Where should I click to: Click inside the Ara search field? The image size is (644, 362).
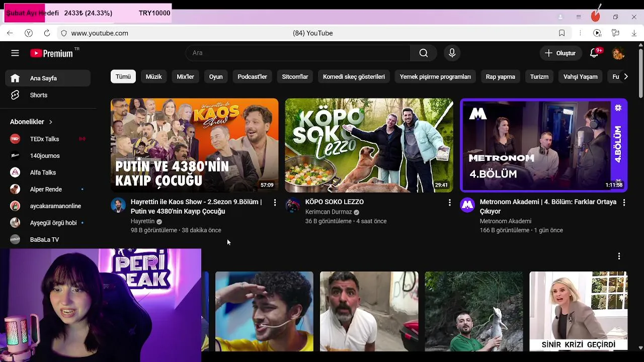click(298, 53)
